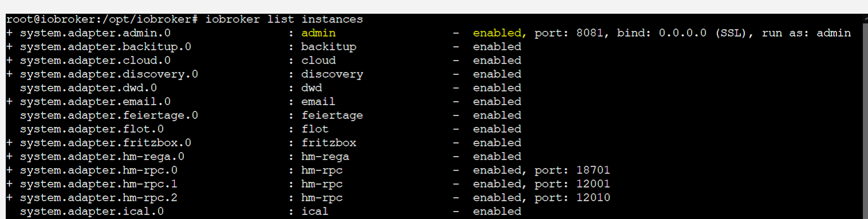This screenshot has width=868, height=219.
Task: Click 'run as: admin' text
Action: point(807,33)
